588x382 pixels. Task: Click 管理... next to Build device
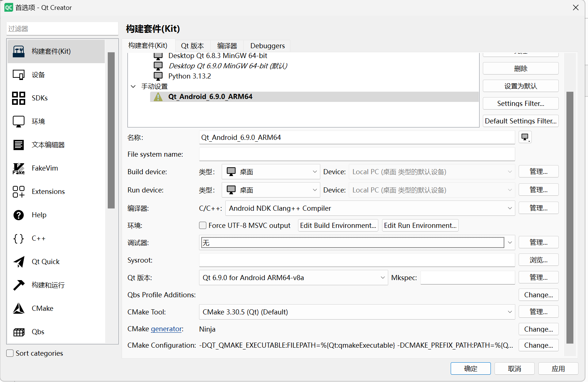(x=539, y=172)
